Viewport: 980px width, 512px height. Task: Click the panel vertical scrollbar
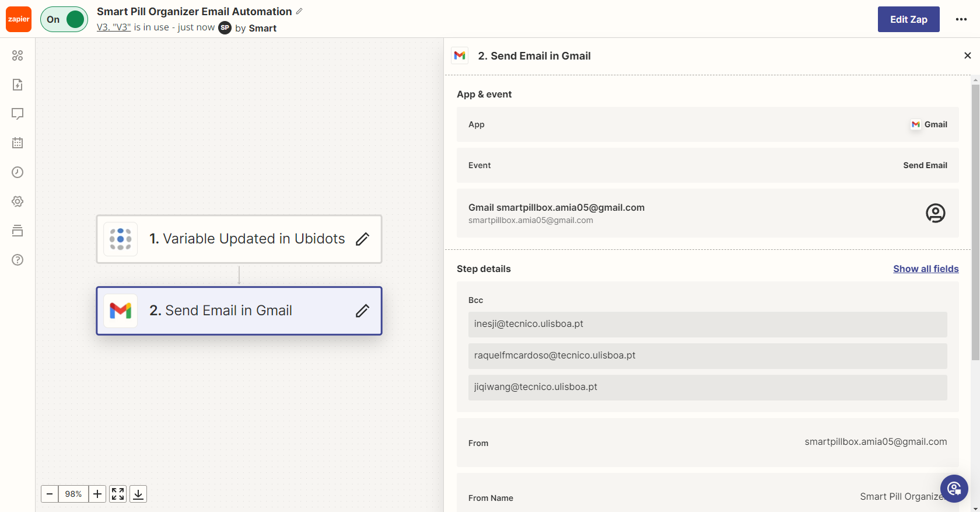click(x=975, y=222)
